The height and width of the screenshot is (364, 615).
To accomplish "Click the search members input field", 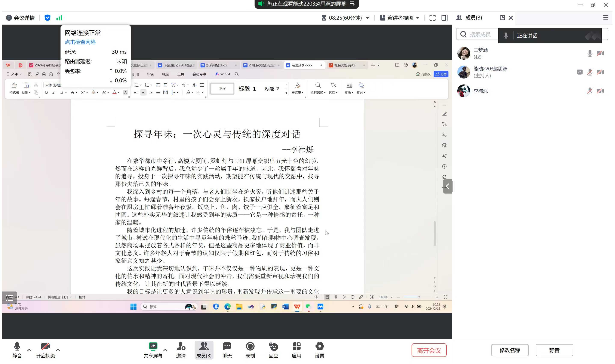I will click(480, 34).
